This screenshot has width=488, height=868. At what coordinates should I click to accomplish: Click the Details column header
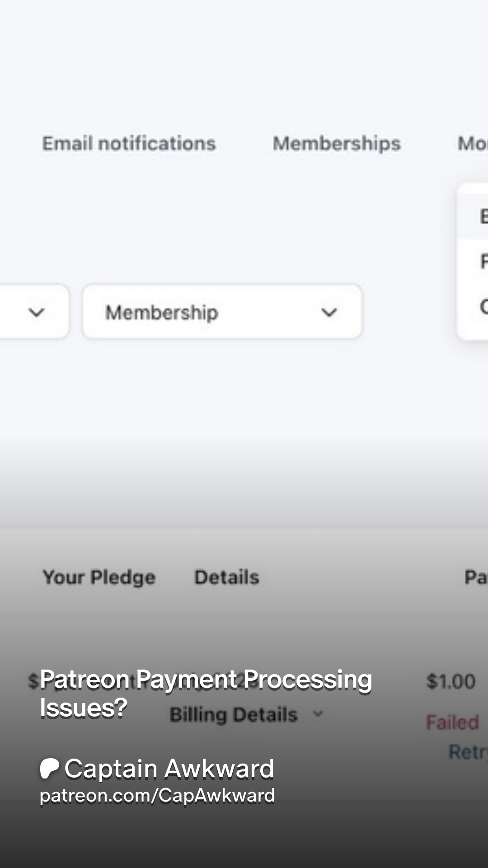coord(227,577)
